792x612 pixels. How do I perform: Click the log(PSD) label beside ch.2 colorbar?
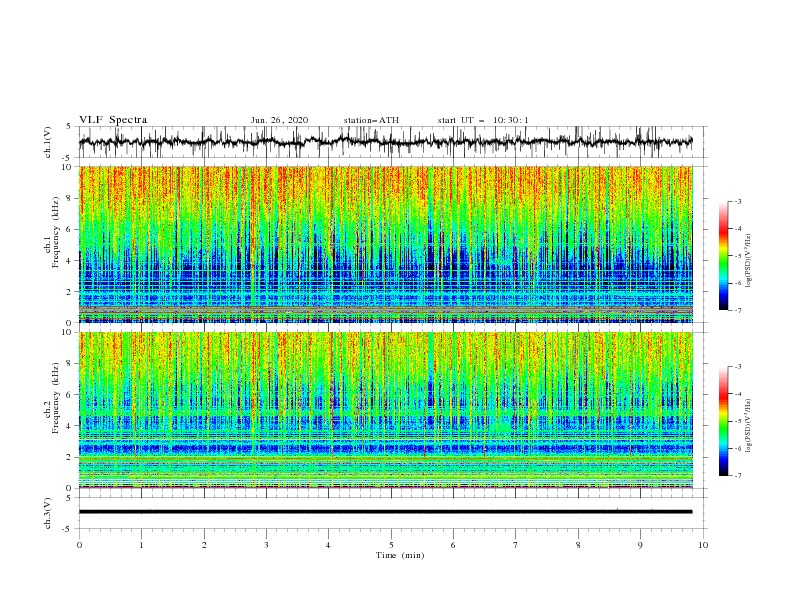(x=749, y=426)
